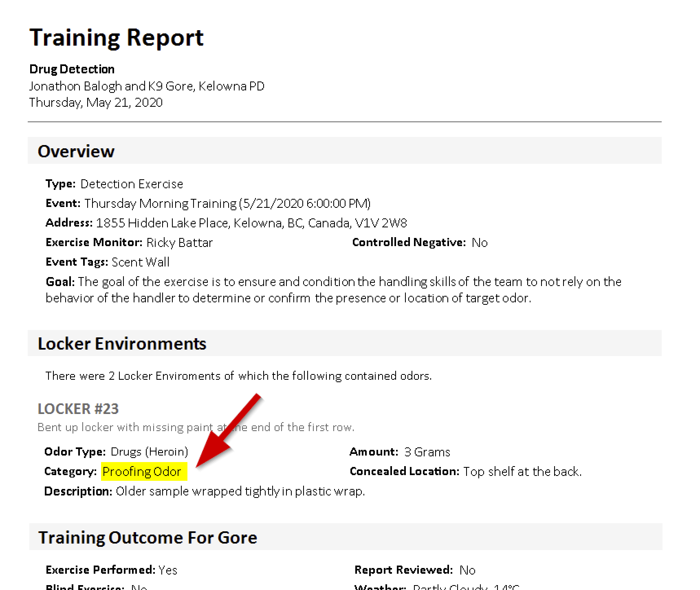The width and height of the screenshot is (700, 590).
Task: Click the Goal paragraph text
Action: point(333,290)
